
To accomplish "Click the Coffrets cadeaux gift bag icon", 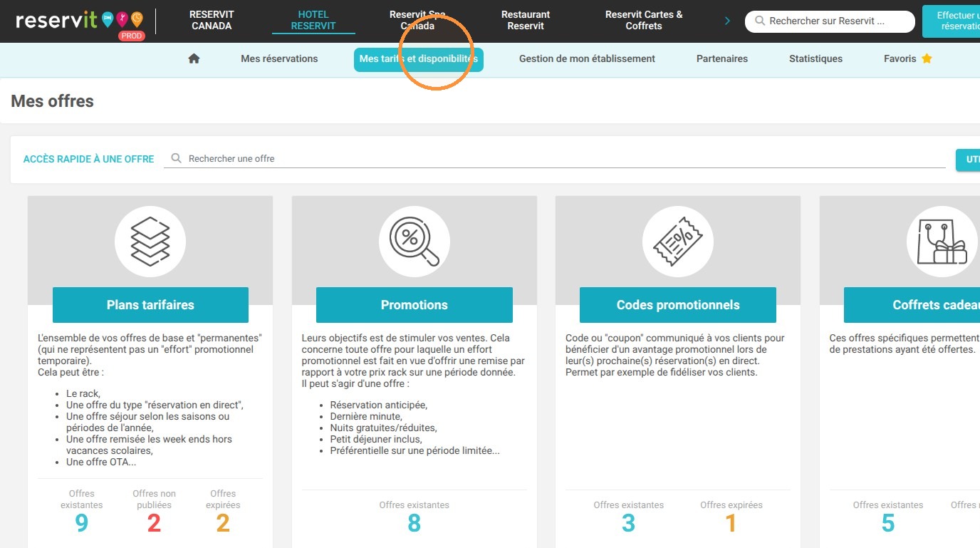I will [942, 242].
